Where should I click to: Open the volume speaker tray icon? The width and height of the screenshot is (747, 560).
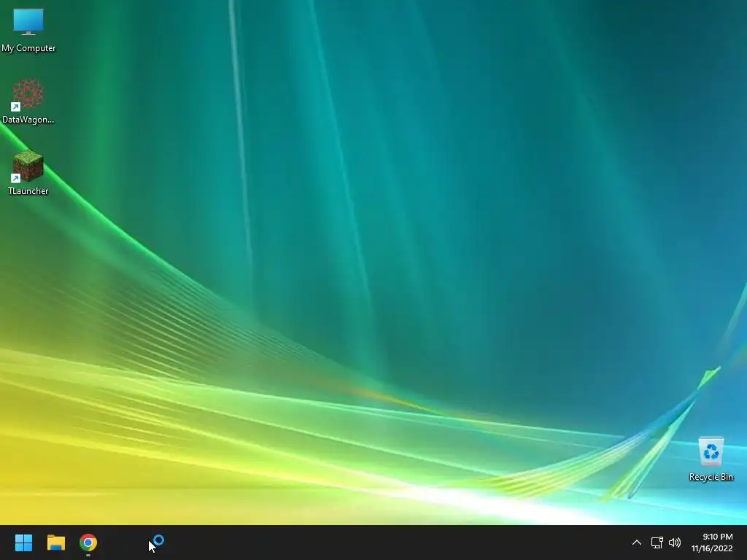(x=675, y=542)
